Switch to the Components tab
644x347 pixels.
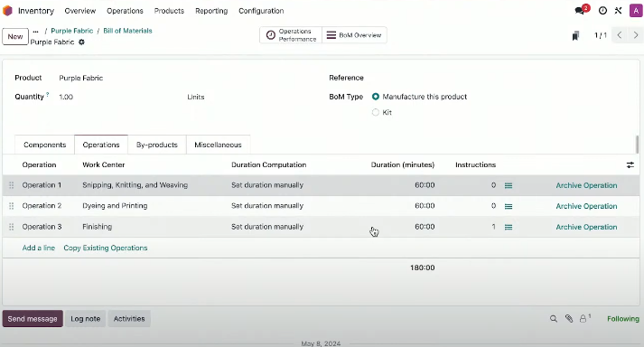[45, 145]
